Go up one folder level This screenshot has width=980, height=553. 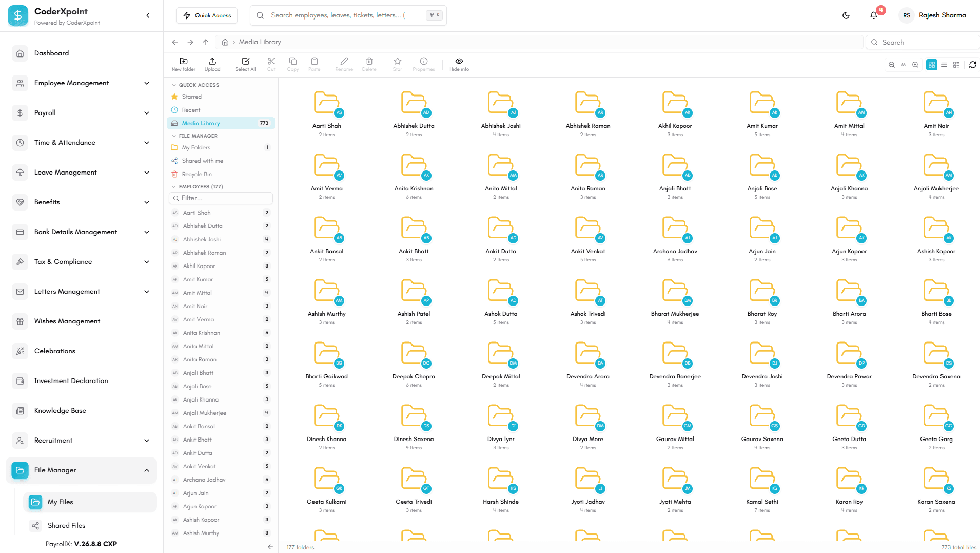[x=206, y=42]
